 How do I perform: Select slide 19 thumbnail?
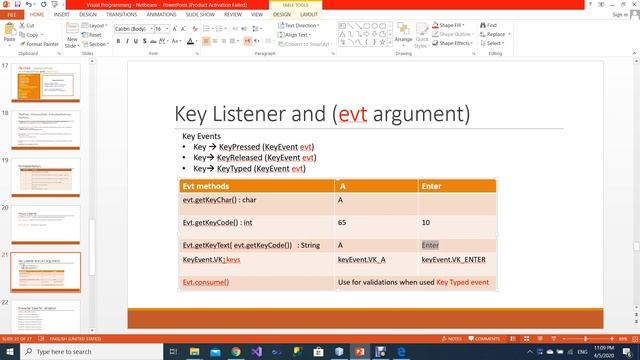[46, 177]
